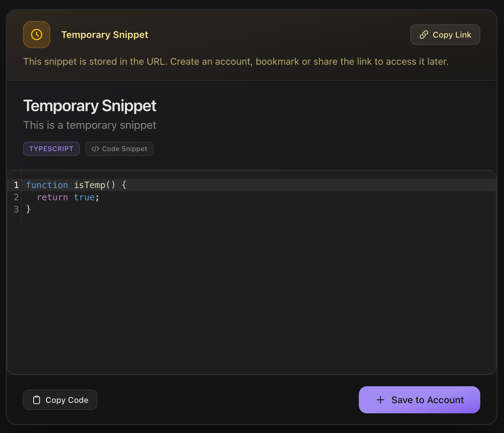Click the chain link icon in Copy Link button
The width and height of the screenshot is (504, 433).
click(x=423, y=35)
